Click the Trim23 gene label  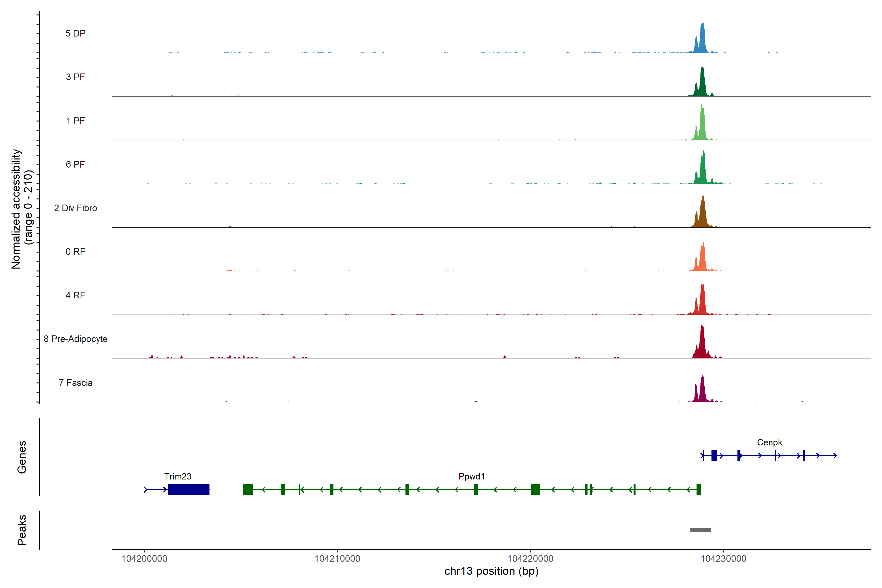[178, 476]
